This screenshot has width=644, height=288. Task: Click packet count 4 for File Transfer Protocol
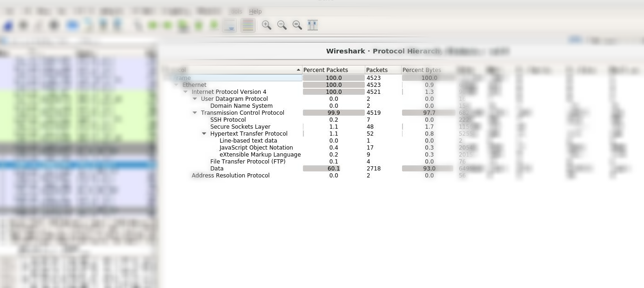(369, 162)
